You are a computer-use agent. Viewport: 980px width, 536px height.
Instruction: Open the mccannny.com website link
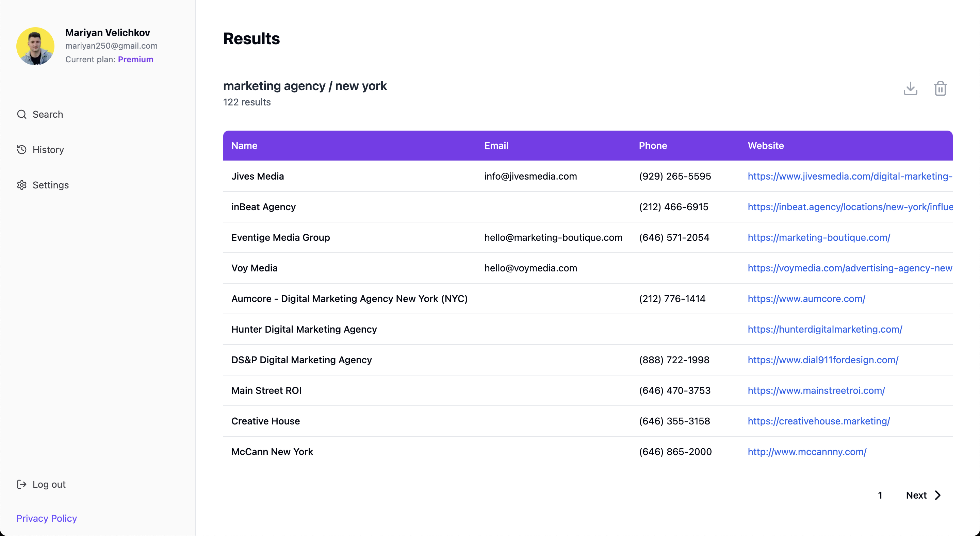click(807, 452)
